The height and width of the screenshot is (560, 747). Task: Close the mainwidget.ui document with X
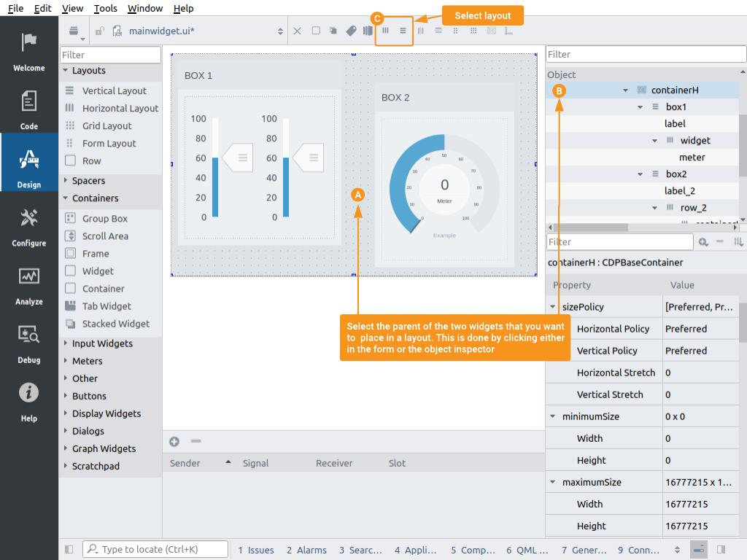[297, 31]
